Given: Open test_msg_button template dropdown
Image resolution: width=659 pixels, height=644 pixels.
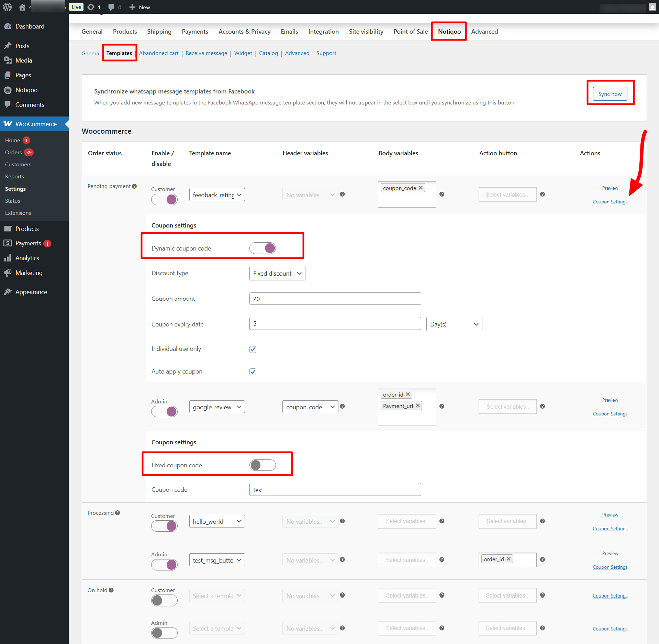Looking at the screenshot, I should (x=217, y=560).
